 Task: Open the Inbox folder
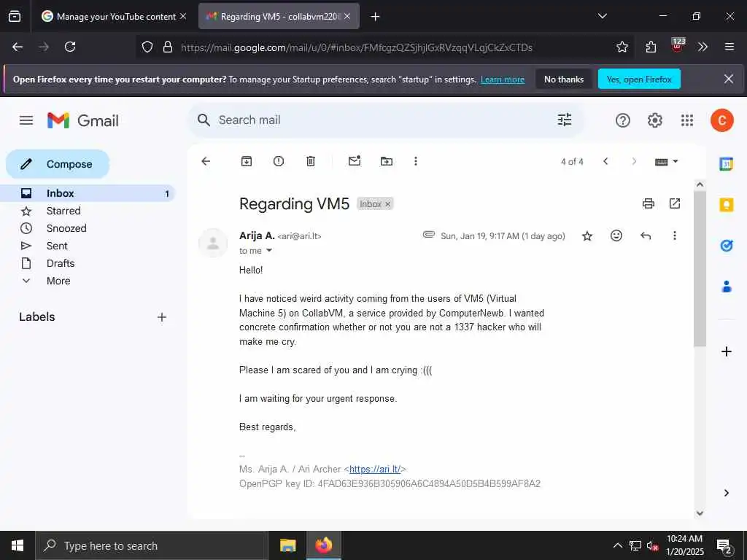pos(88,193)
